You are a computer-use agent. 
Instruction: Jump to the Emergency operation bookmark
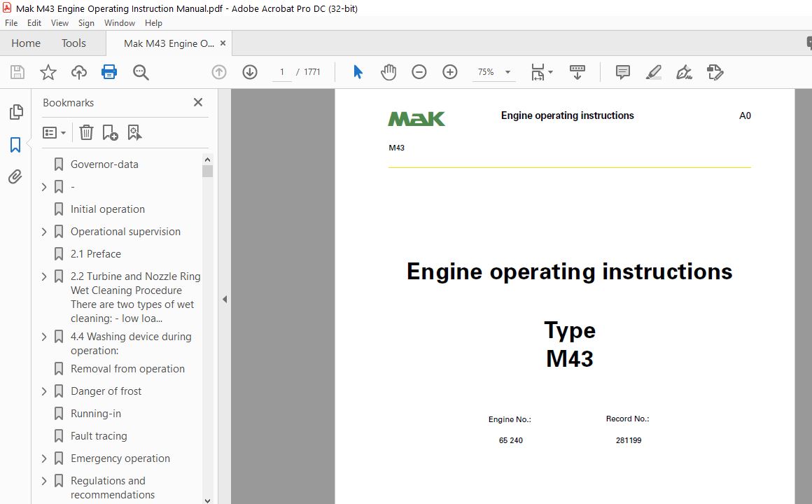coord(120,458)
